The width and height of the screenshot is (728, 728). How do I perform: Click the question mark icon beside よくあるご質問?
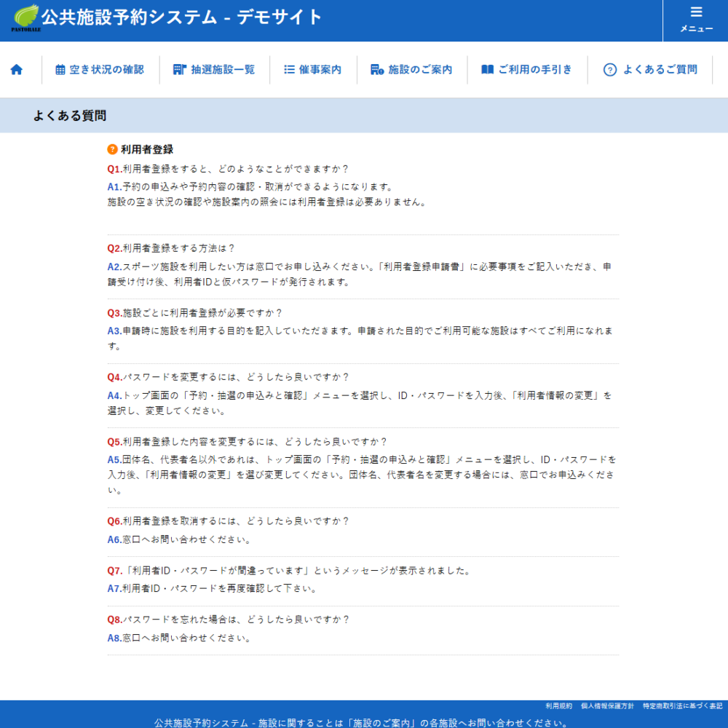(x=610, y=70)
